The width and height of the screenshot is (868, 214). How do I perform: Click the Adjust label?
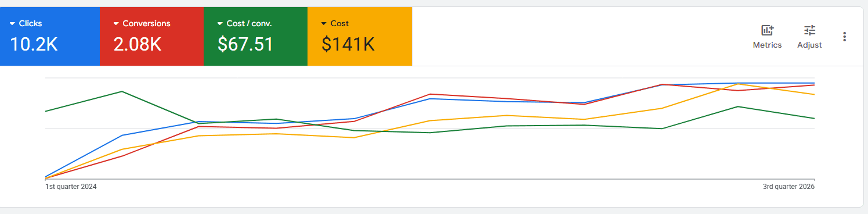tap(809, 45)
